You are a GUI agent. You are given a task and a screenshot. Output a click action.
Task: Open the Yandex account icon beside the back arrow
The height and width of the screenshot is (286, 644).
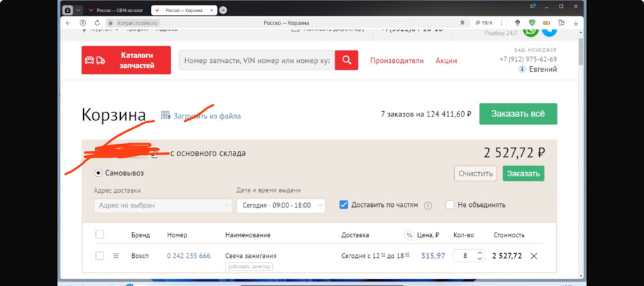(x=83, y=23)
